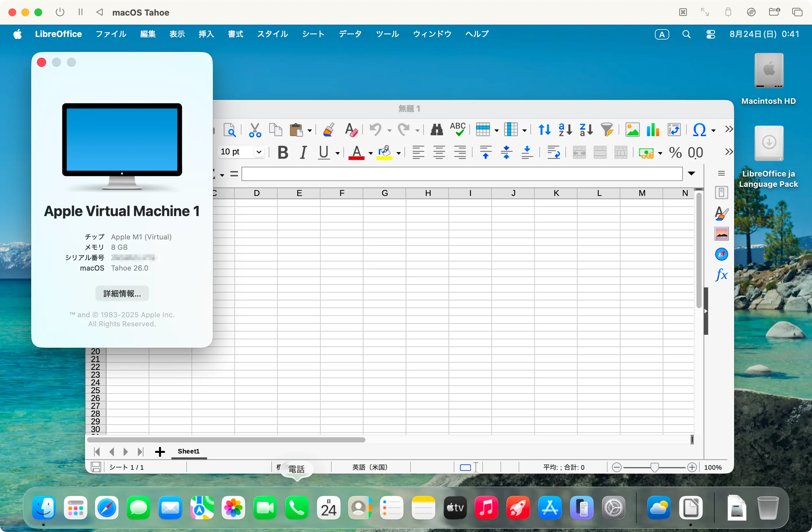Add a new sheet with plus button

160,452
